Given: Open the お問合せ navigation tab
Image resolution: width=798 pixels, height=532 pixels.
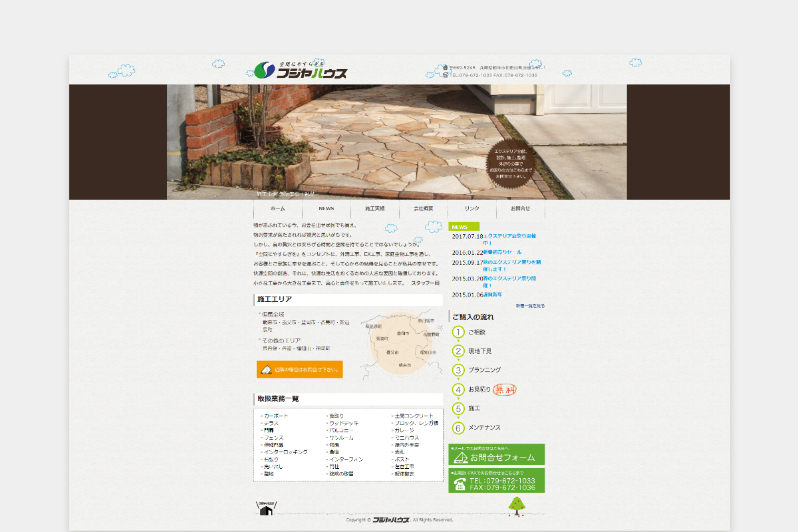Looking at the screenshot, I should [x=521, y=209].
